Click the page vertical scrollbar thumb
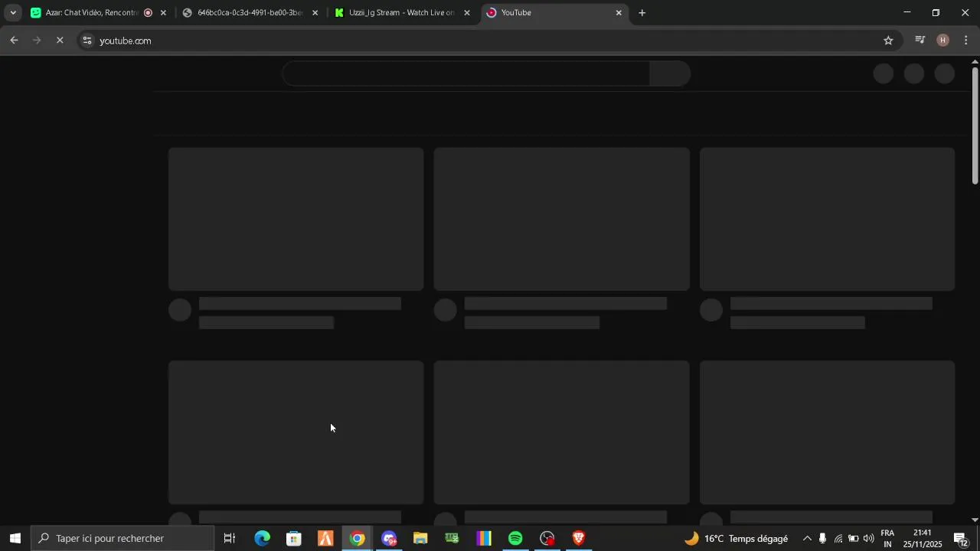Viewport: 980px width, 551px height. (975, 126)
